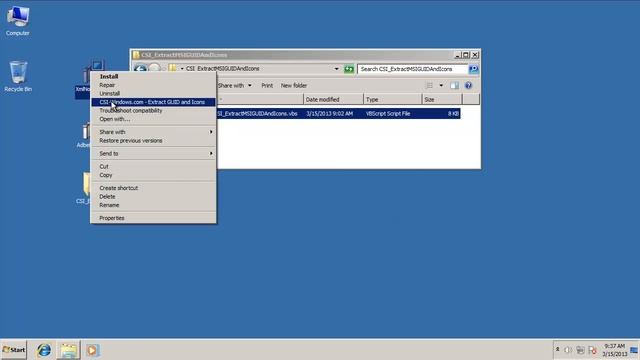Click the volume speaker tray icon
This screenshot has height=360, width=640.
click(x=568, y=350)
